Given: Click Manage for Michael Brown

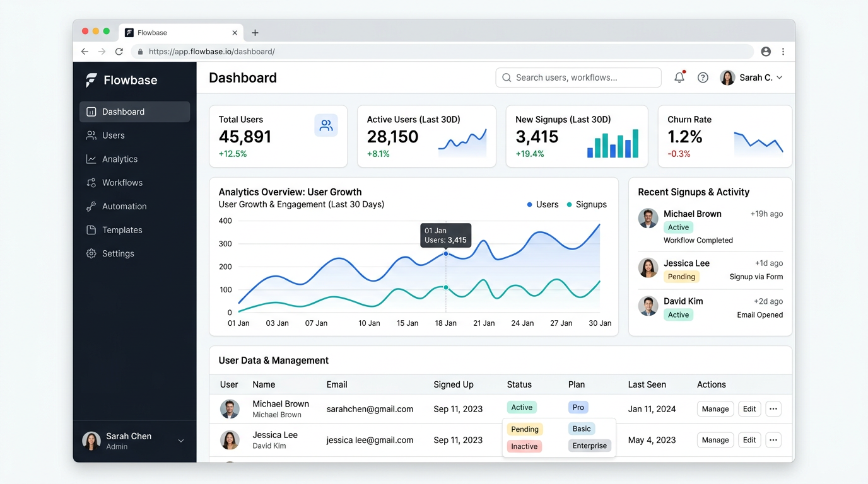Looking at the screenshot, I should pos(715,408).
